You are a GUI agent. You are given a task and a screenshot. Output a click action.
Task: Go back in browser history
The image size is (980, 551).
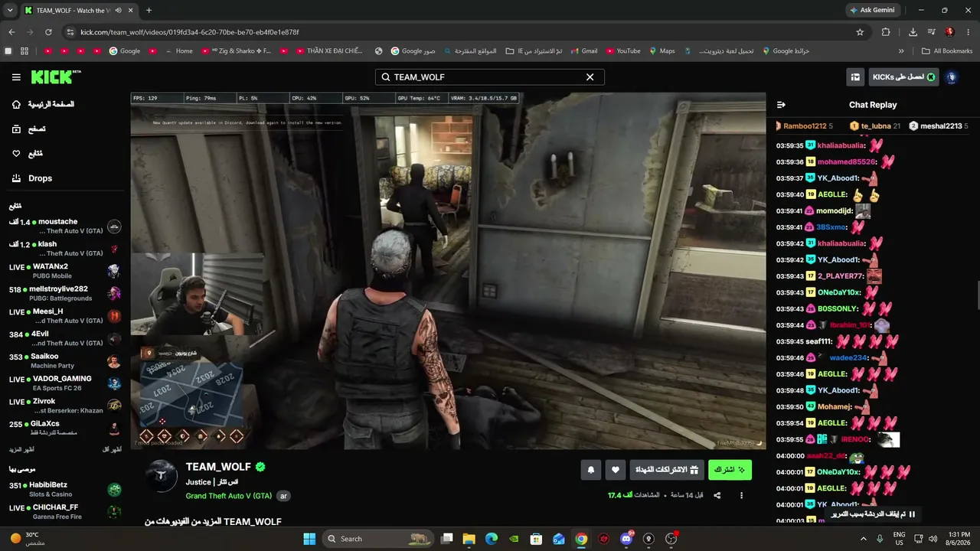(11, 32)
